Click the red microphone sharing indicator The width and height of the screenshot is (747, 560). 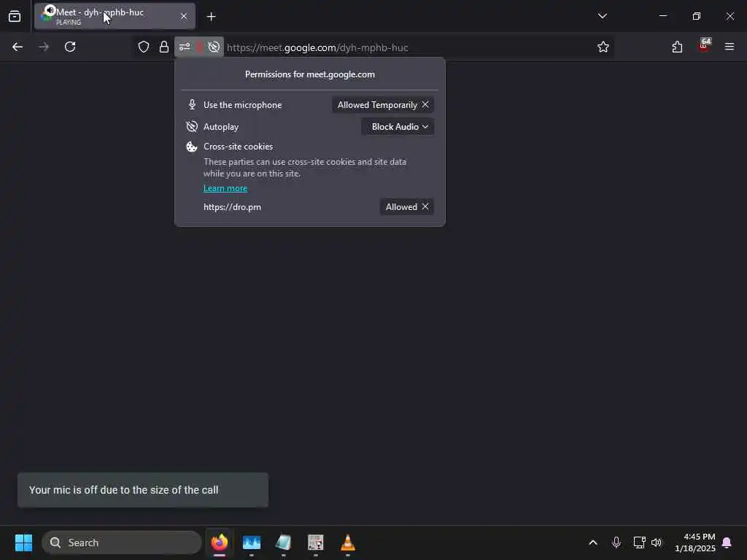(x=199, y=47)
